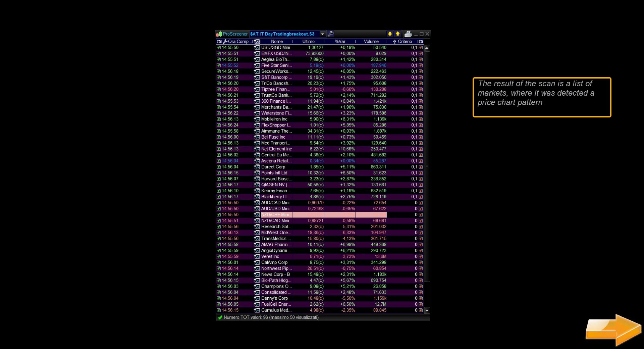Click the 13,6M volume of Vereit Inc
This screenshot has width=644, height=349.
(380, 257)
